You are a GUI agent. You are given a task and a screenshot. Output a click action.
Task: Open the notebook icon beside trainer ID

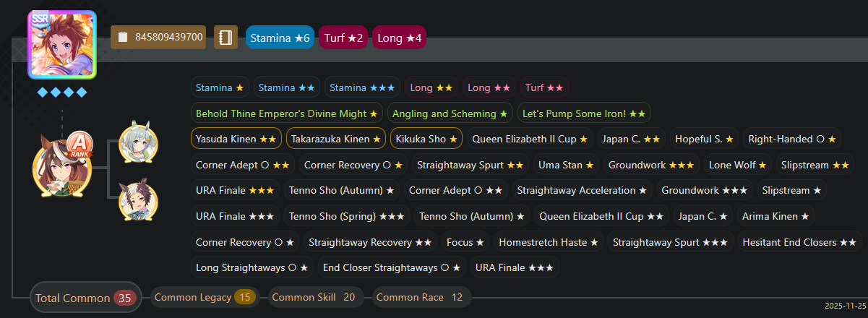225,38
